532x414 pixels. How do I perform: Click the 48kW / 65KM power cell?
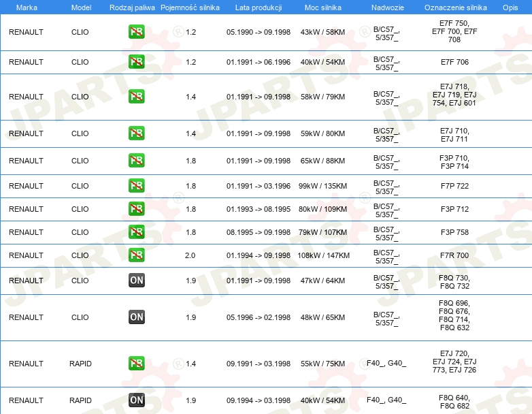tap(322, 317)
